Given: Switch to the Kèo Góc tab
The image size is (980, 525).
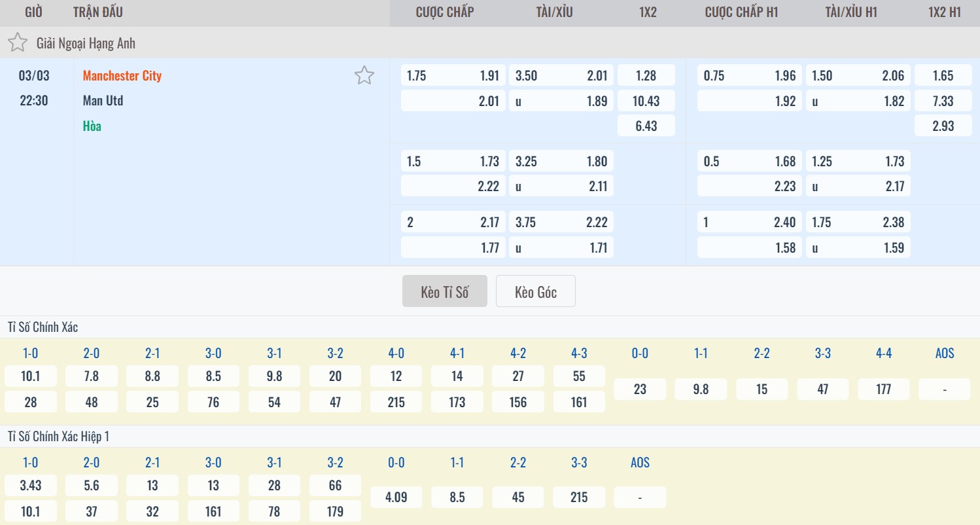Looking at the screenshot, I should tap(535, 292).
